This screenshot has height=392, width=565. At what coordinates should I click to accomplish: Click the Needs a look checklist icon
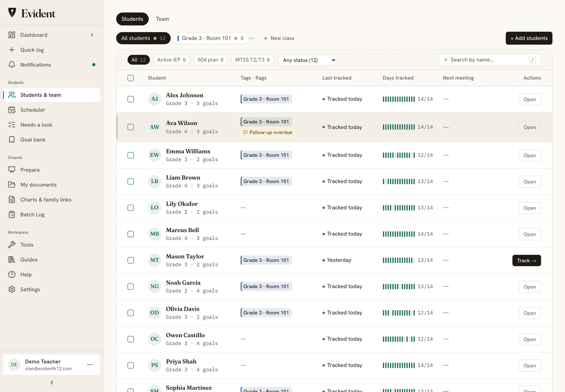pyautogui.click(x=12, y=125)
